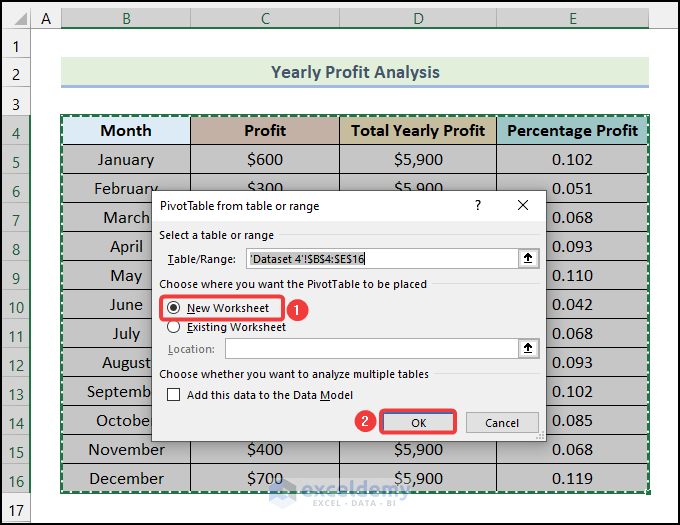Click the December cell
680x525 pixels.
point(126,479)
